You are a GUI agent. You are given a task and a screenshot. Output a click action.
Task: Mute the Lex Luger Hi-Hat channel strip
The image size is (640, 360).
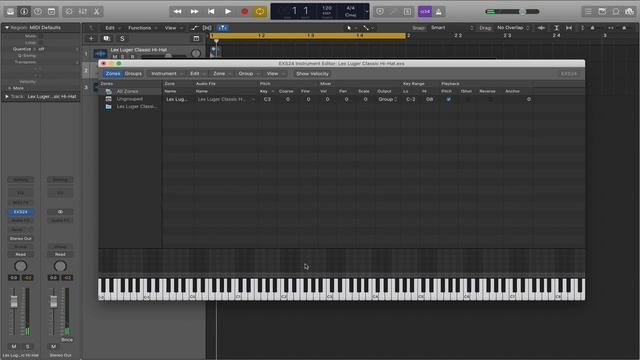(x=14, y=347)
